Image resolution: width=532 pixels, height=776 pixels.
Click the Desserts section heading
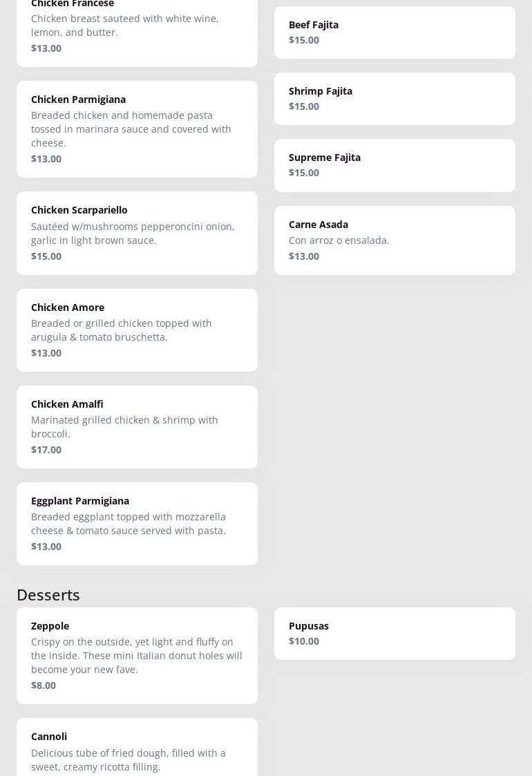48,594
